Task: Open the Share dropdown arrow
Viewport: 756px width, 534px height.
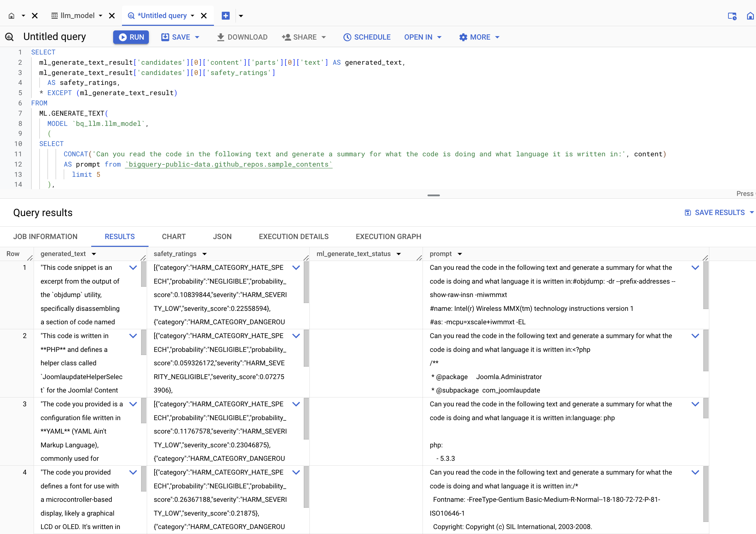Action: pyautogui.click(x=324, y=37)
